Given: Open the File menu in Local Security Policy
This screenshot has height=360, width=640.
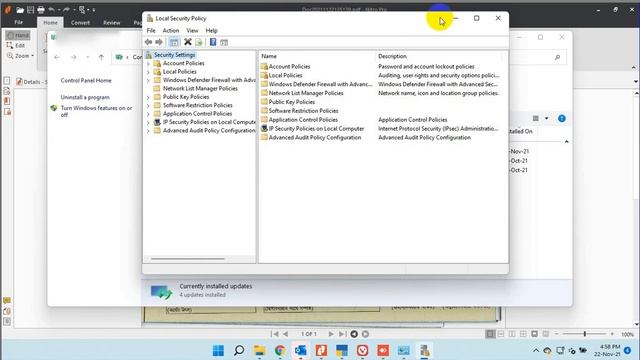Looking at the screenshot, I should point(151,31).
